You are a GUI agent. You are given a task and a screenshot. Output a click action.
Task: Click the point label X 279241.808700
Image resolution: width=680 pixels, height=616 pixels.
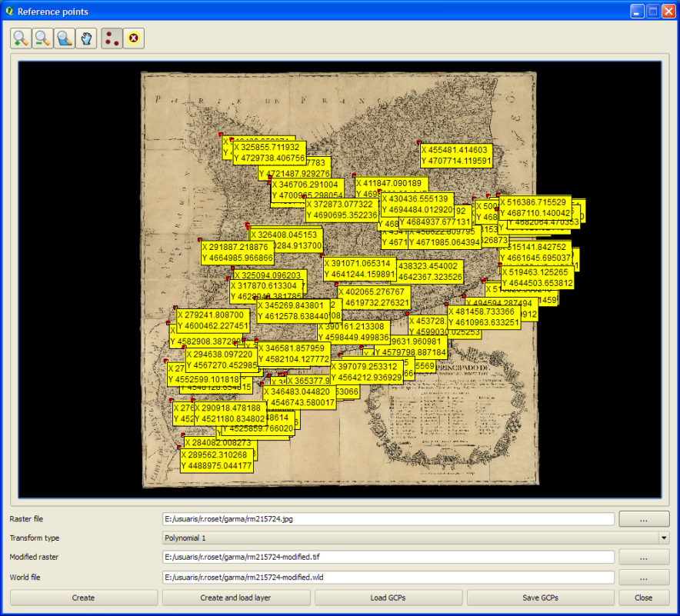click(x=213, y=321)
